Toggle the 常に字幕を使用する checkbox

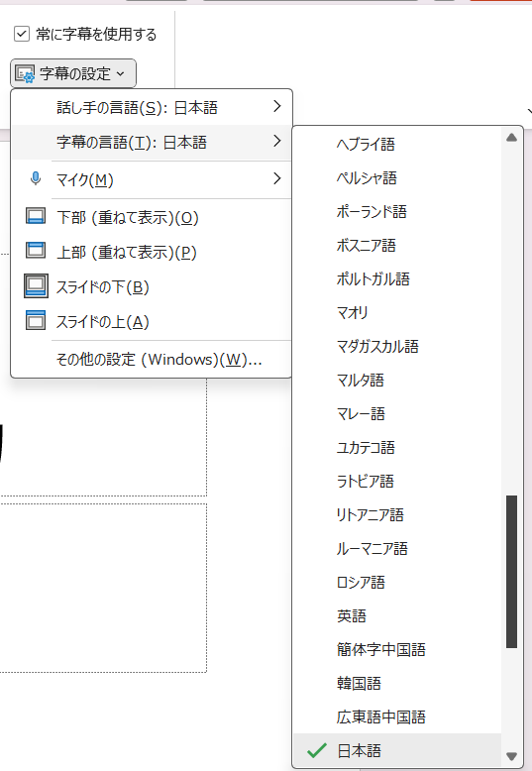(22, 34)
